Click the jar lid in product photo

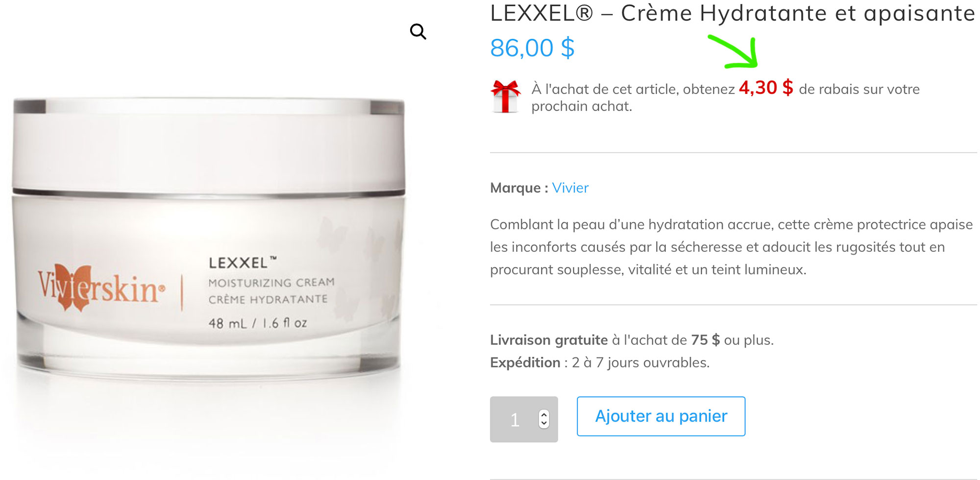coord(209,144)
